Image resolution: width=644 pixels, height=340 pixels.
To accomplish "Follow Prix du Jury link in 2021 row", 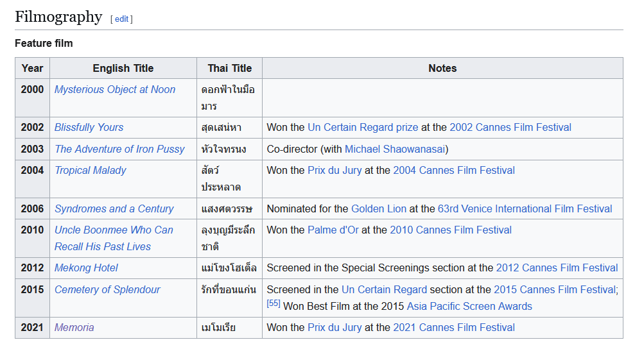I will (x=335, y=327).
